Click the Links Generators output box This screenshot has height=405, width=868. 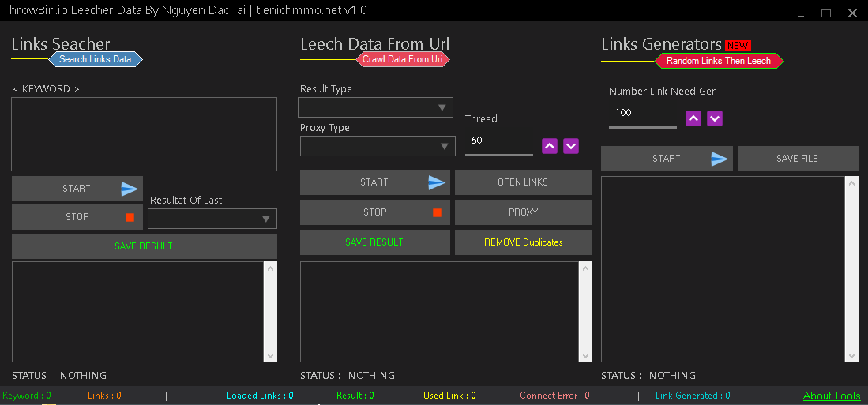click(x=723, y=269)
